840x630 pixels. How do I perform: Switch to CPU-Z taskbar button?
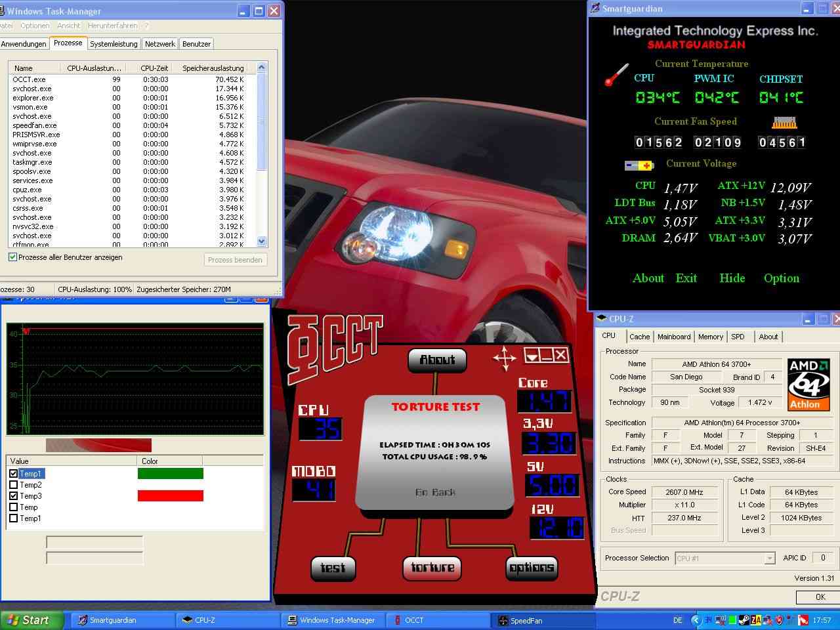point(227,620)
